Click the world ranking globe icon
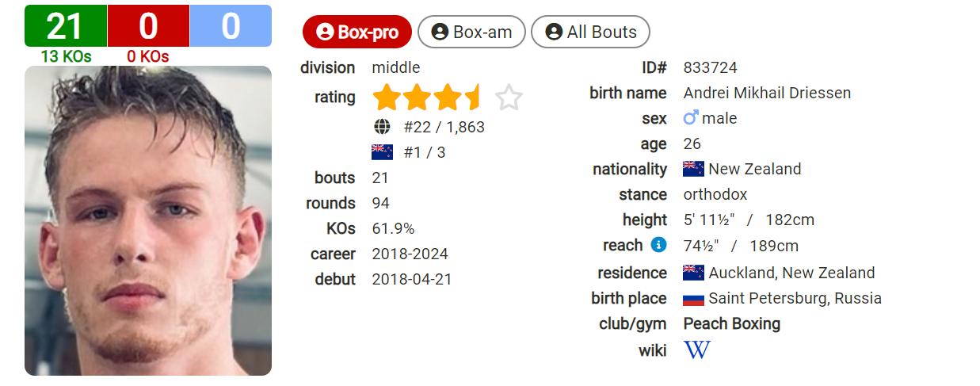 [x=382, y=127]
